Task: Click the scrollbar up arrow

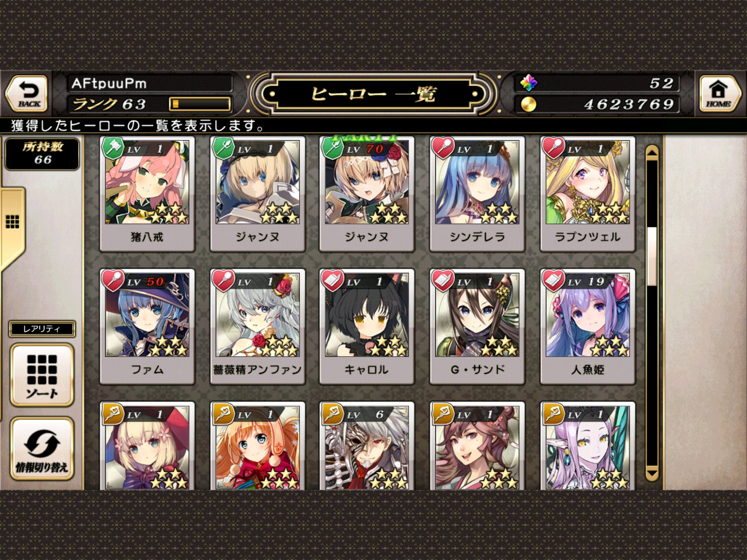Action: [x=652, y=152]
